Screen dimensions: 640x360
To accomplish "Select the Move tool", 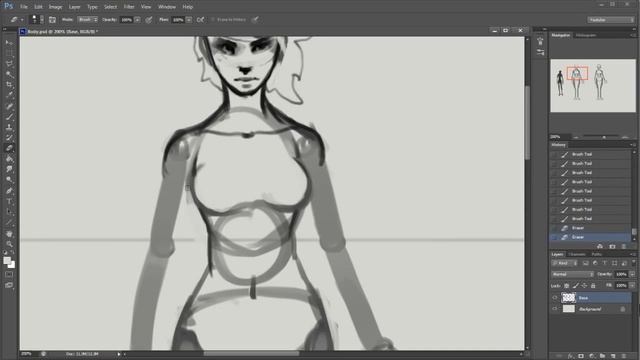I will (9, 42).
